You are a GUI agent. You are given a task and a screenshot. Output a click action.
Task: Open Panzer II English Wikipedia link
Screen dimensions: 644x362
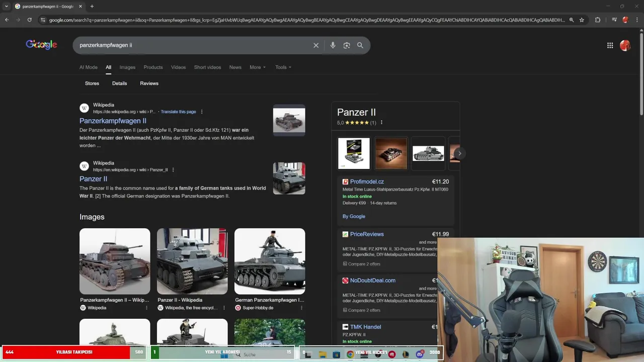(93, 179)
